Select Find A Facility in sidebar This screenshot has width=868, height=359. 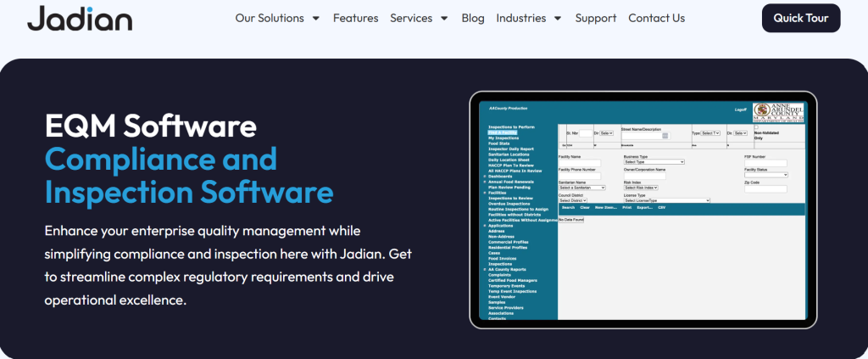(x=503, y=132)
